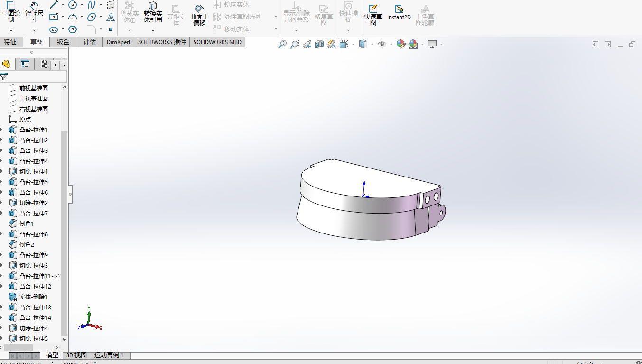
Task: Switch to the 特征 (Features) tab
Action: (10, 42)
